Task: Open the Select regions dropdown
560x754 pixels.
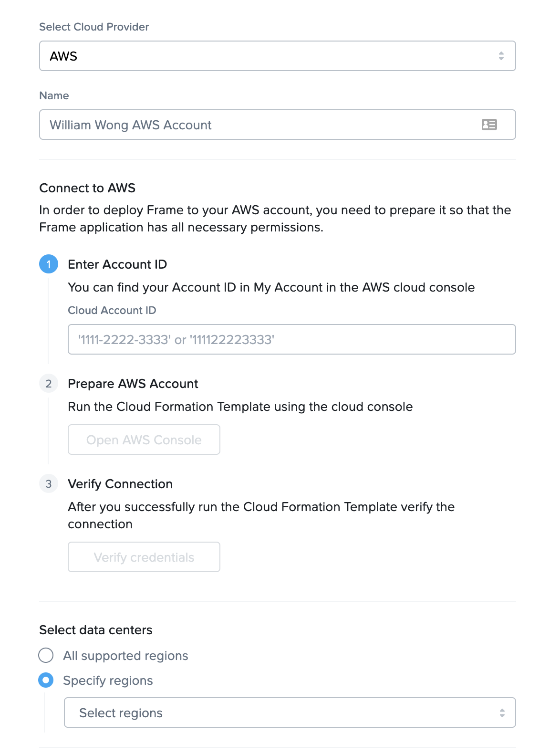Action: [x=290, y=712]
